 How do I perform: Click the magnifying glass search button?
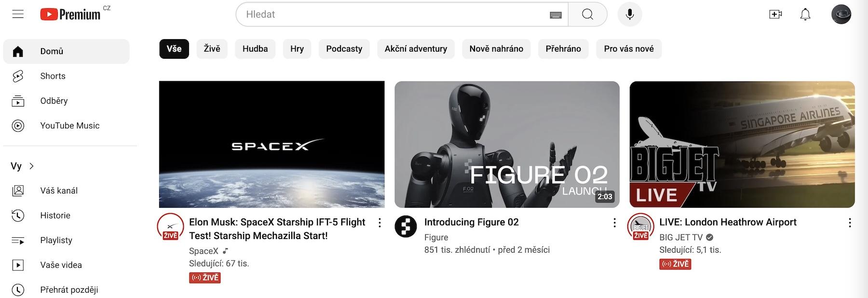pyautogui.click(x=587, y=14)
